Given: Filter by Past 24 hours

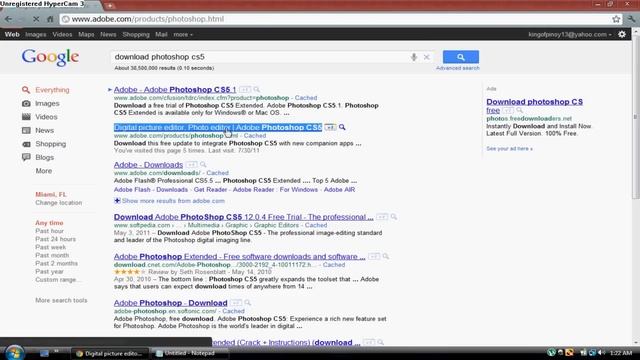Looking at the screenshot, I should pyautogui.click(x=56, y=239).
